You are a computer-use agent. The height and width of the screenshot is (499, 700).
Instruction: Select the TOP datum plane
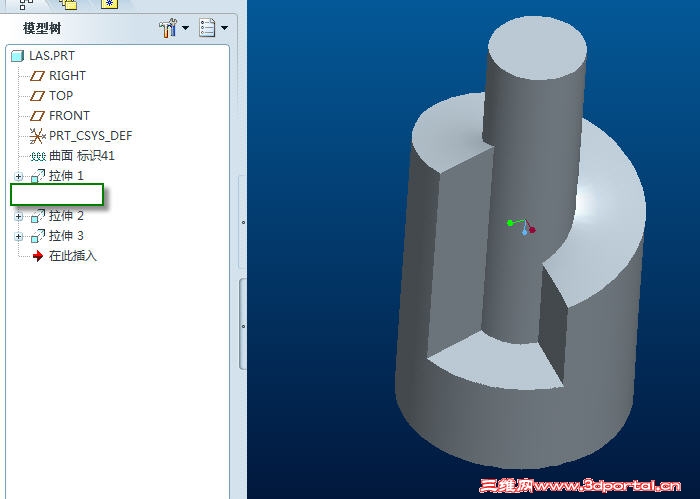click(x=51, y=96)
